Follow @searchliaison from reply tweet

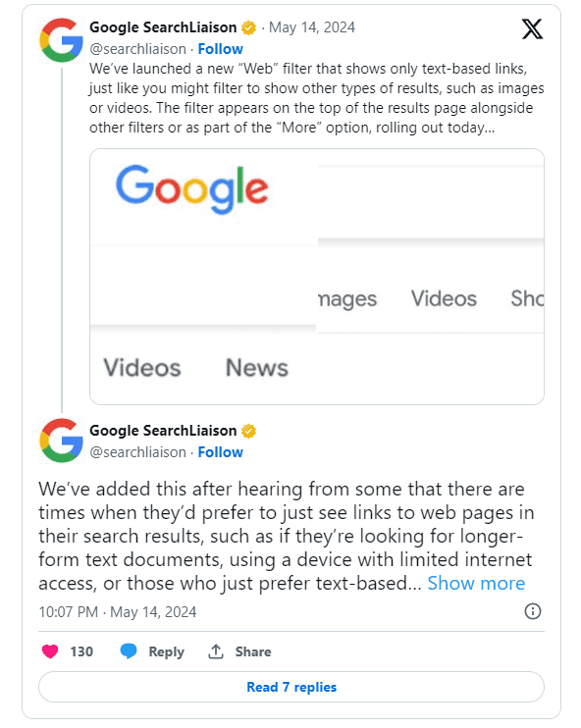tap(220, 451)
